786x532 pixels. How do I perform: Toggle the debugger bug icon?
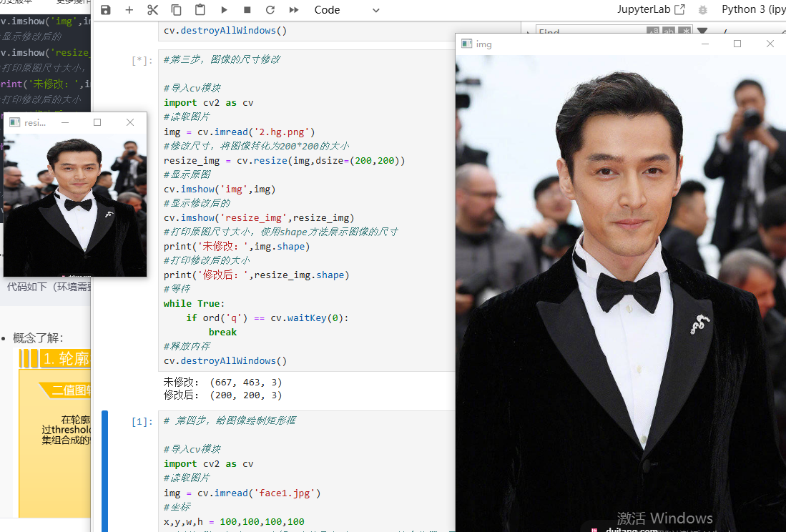coord(703,10)
